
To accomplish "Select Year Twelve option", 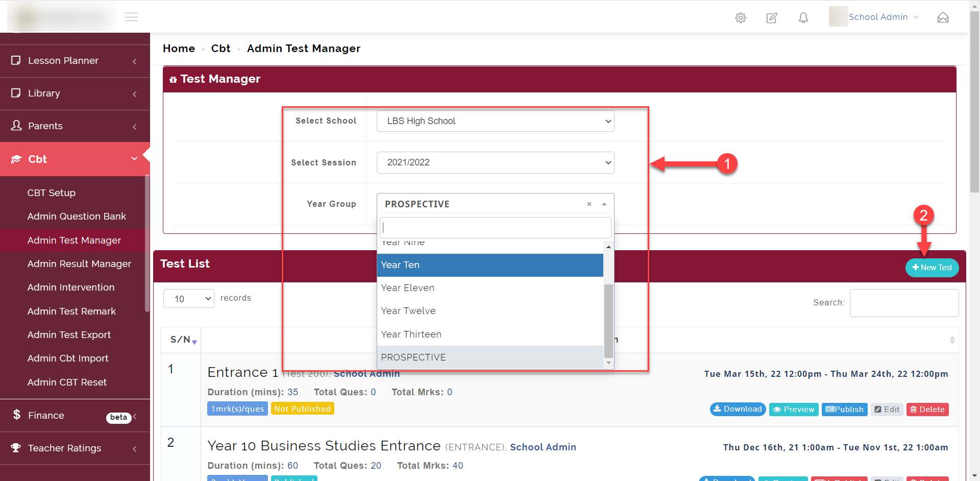I will (x=490, y=311).
